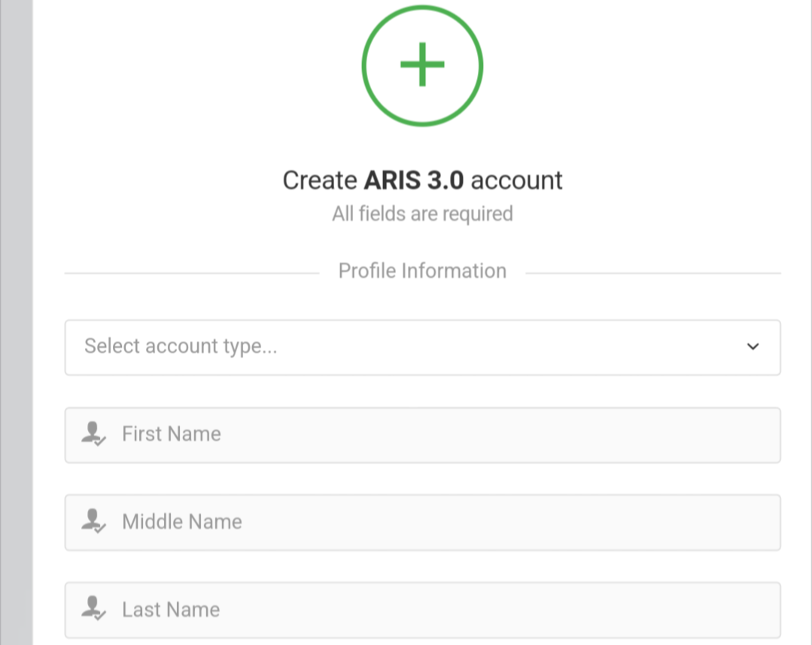Click the bold "ARIS 3.0" text
This screenshot has width=812, height=645.
(413, 181)
